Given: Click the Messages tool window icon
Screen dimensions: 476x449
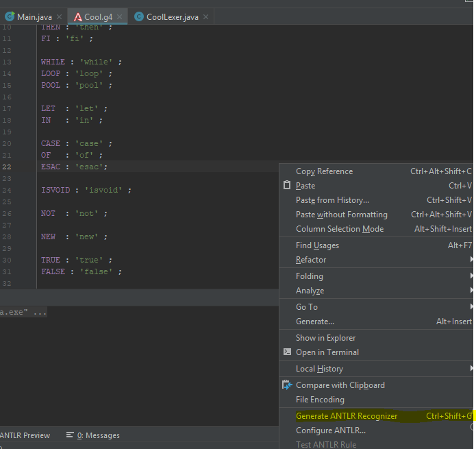Looking at the screenshot, I should click(70, 435).
